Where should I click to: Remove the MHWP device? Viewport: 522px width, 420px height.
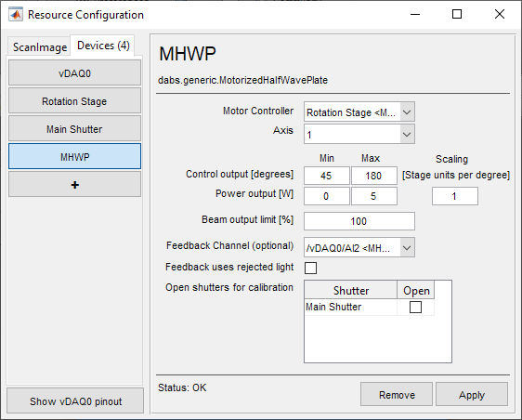[x=397, y=395]
